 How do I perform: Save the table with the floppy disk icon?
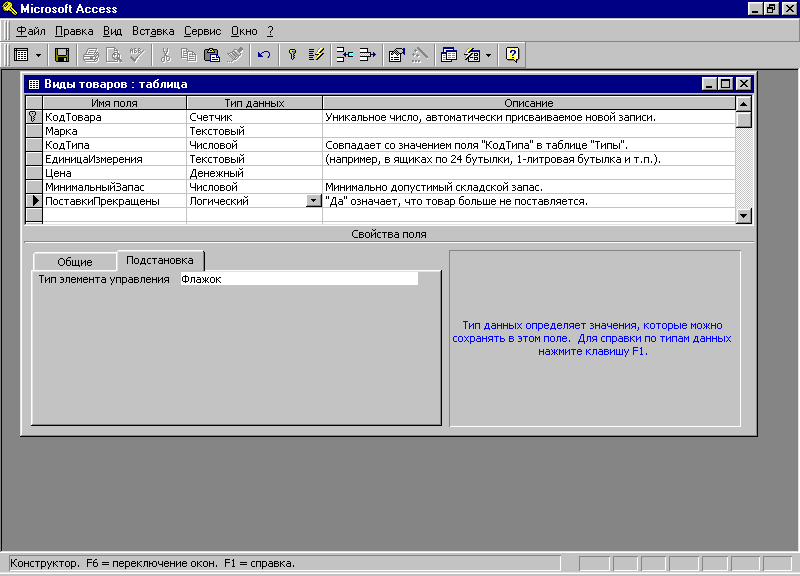click(62, 55)
